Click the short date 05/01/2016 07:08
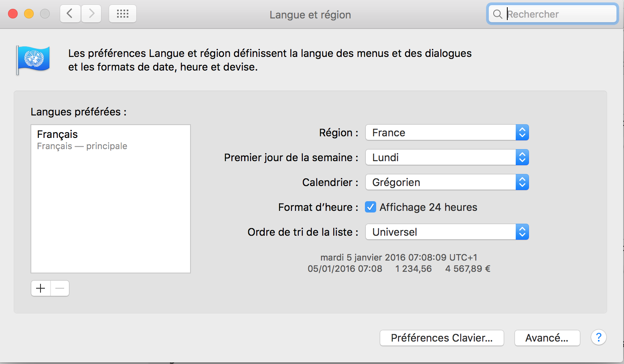The height and width of the screenshot is (364, 624). [345, 269]
